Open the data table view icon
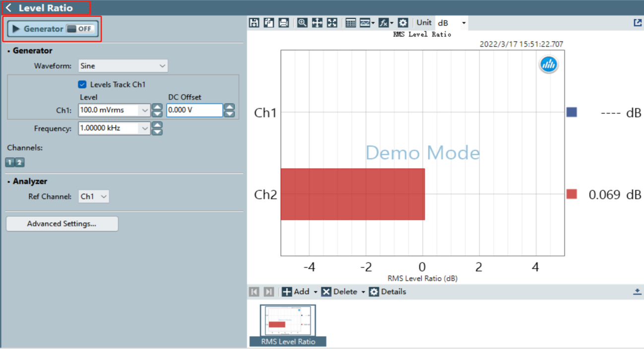The width and height of the screenshot is (644, 349). click(x=351, y=23)
